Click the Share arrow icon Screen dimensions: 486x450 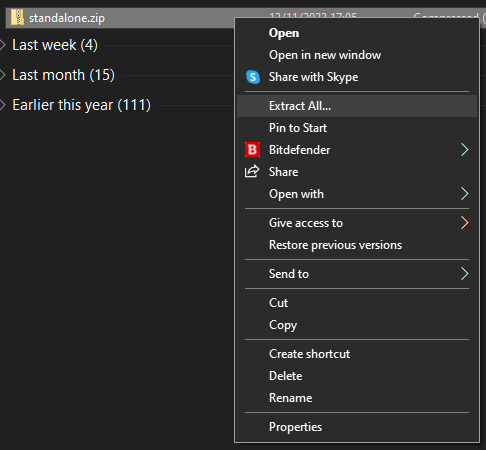[x=252, y=171]
